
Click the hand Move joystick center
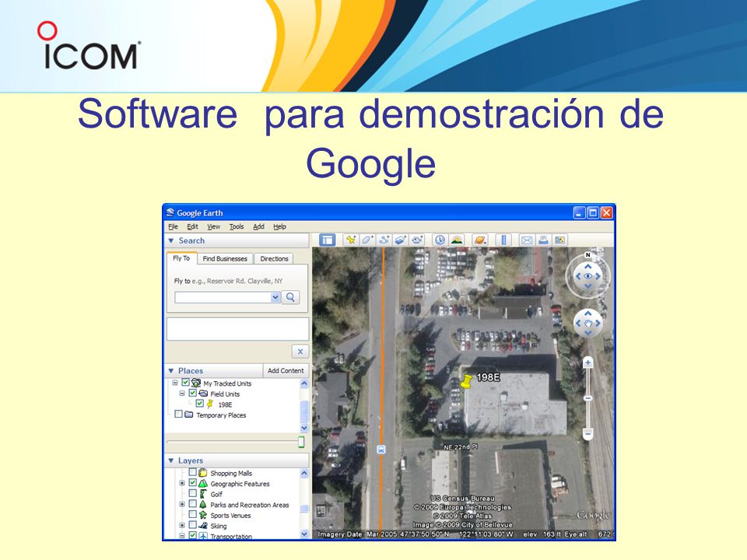[588, 324]
